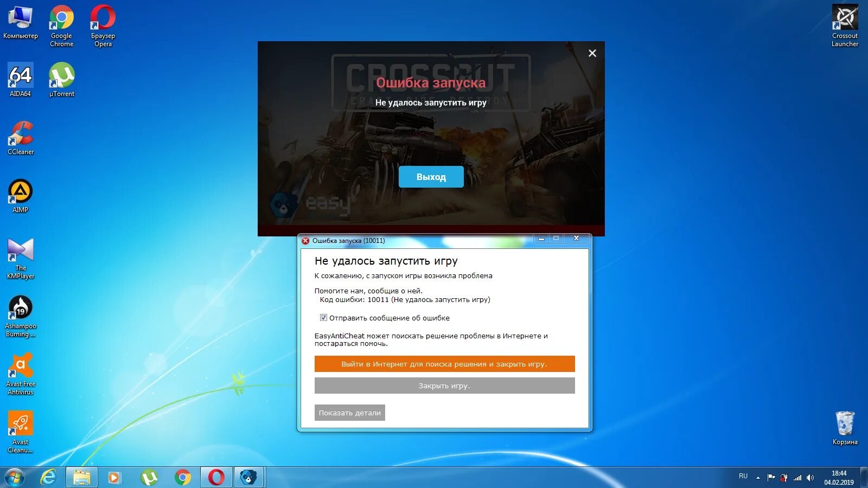Select the µTorrent desktop shortcut
Screen dimensions: 868x488
pyautogui.click(x=62, y=80)
